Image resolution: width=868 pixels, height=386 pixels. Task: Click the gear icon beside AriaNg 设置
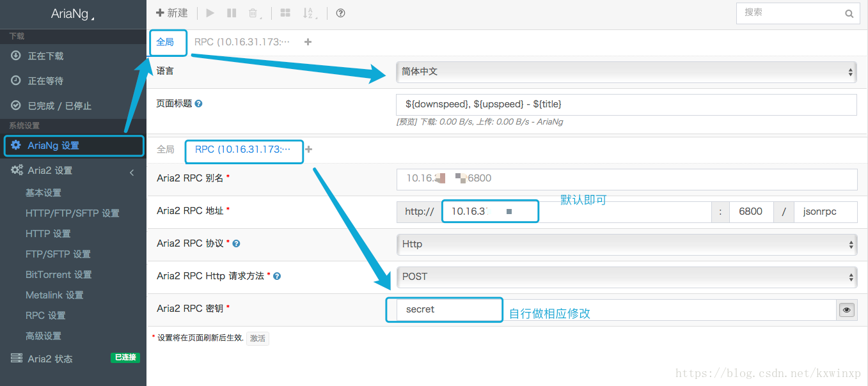tap(16, 145)
